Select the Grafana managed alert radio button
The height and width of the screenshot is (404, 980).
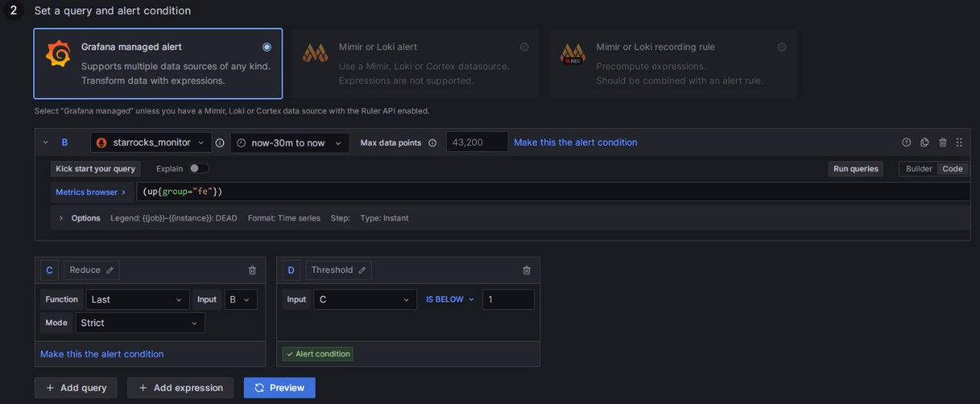tap(267, 47)
